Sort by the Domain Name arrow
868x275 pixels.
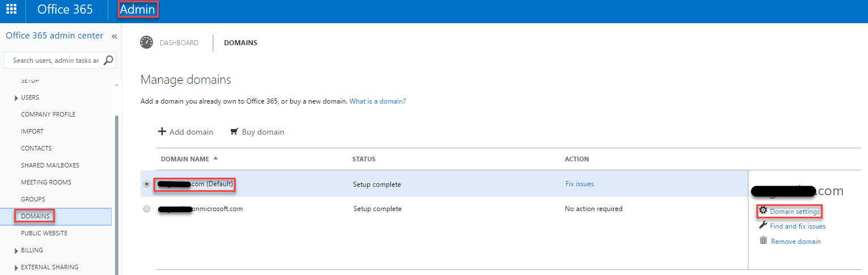(x=215, y=158)
